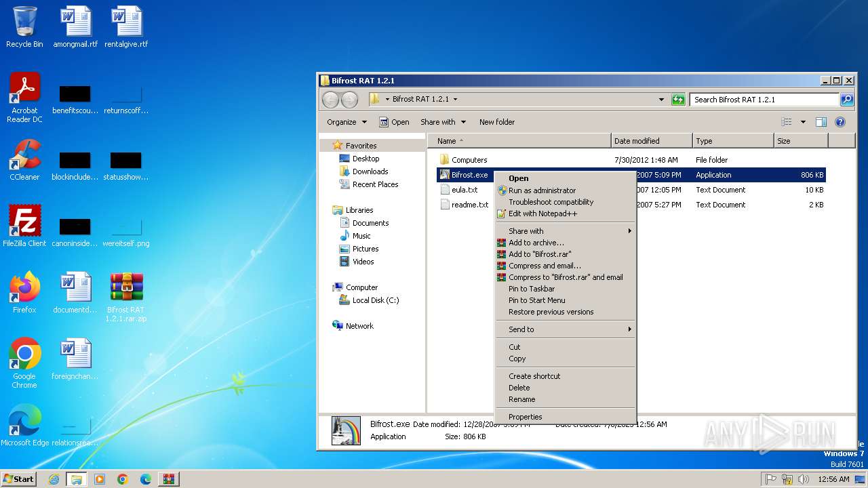868x488 pixels.
Task: Select benefitscou... desktop file
Action: pyautogui.click(x=75, y=98)
